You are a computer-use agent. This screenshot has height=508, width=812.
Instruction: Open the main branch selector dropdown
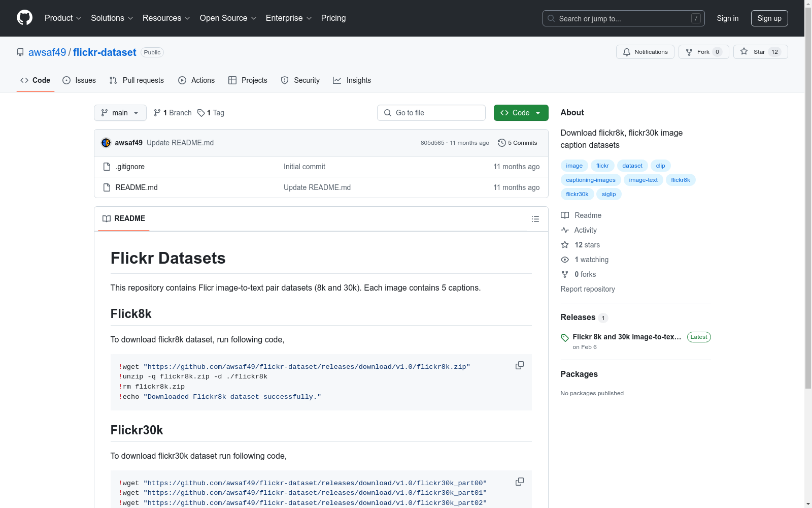120,113
